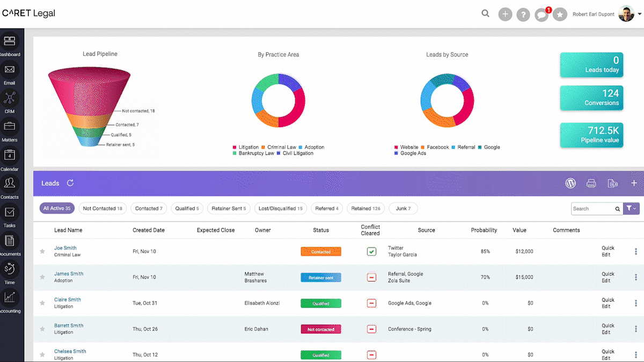Click Quick Edit for Barrett Smith
This screenshot has height=362, width=644.
pos(608,329)
